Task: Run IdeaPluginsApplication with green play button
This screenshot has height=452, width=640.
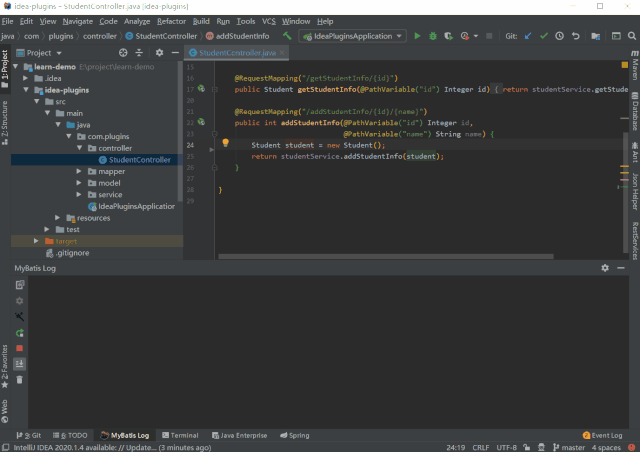Action: pyautogui.click(x=418, y=36)
